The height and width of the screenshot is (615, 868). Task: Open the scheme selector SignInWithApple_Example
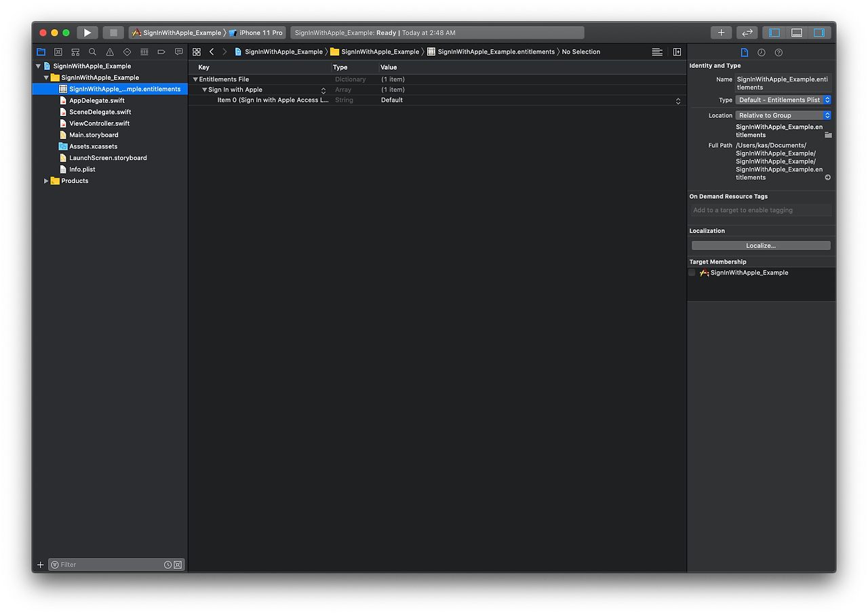click(176, 33)
